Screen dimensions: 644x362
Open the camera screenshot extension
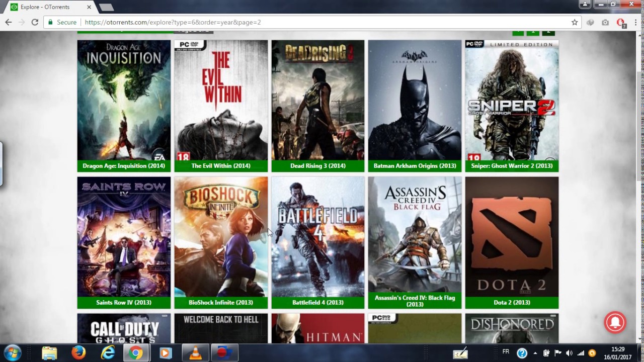605,22
